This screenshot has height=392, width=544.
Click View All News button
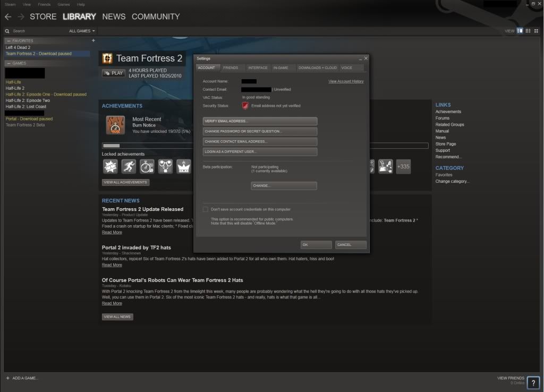tap(117, 317)
